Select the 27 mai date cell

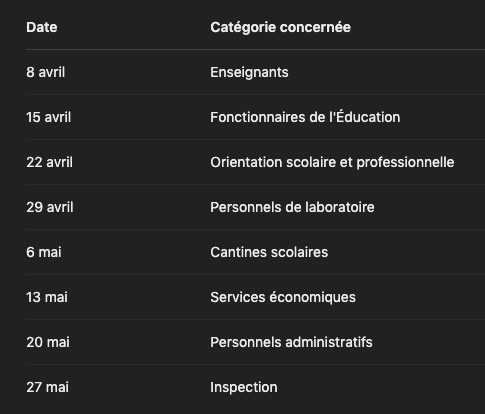pyautogui.click(x=48, y=387)
